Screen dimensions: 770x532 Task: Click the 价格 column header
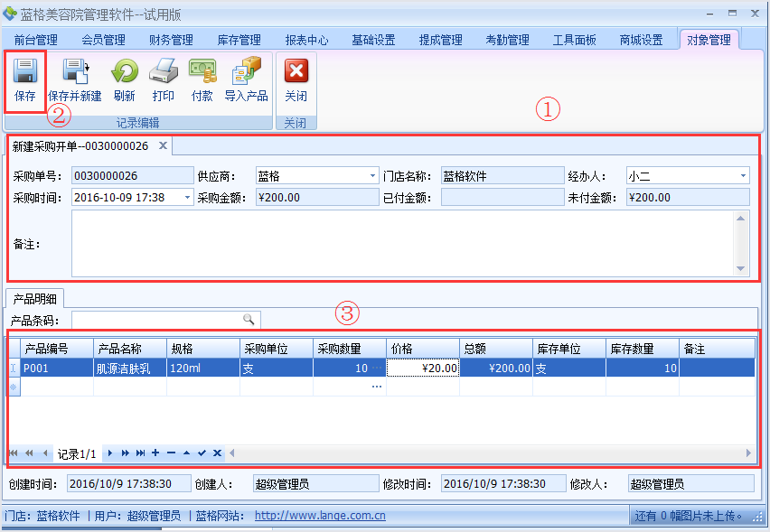[423, 349]
